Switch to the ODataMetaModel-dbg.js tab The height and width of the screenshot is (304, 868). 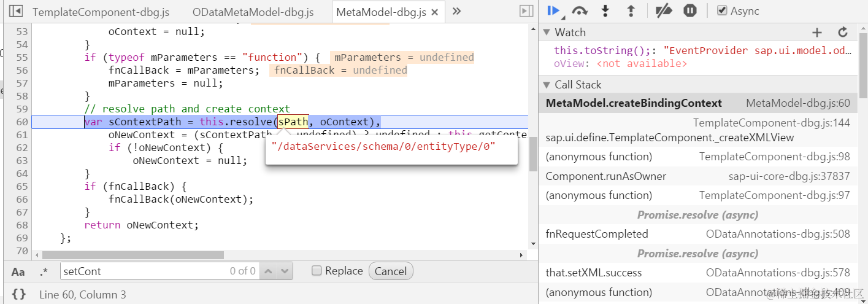pos(253,12)
